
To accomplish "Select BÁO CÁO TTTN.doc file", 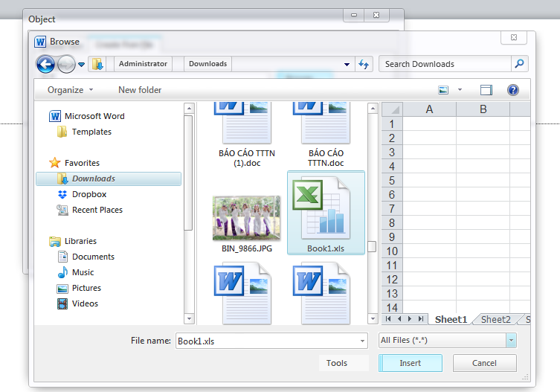I will click(326, 135).
